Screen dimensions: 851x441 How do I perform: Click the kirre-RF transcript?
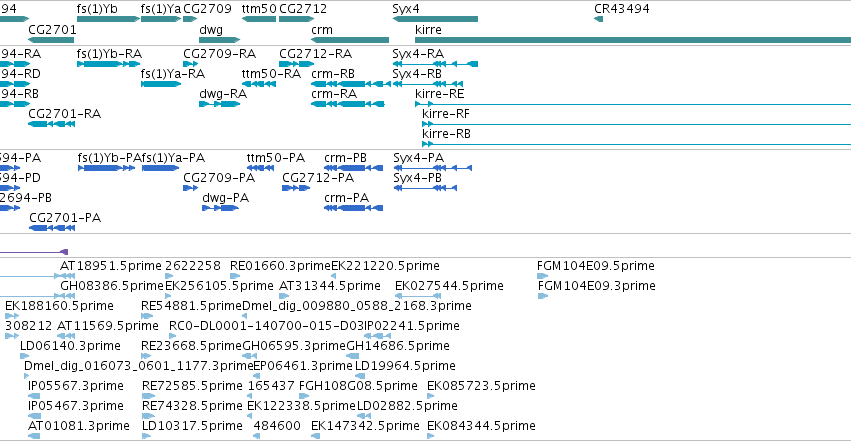pos(637,124)
